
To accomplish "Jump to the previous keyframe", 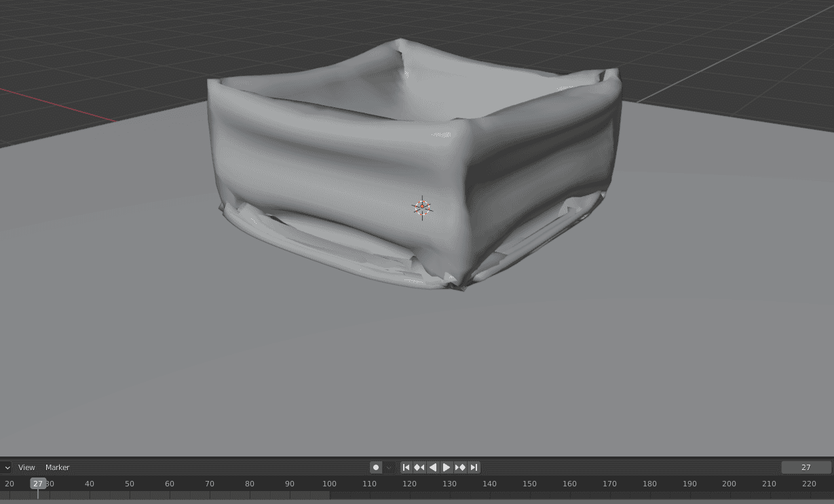I will pyautogui.click(x=419, y=467).
